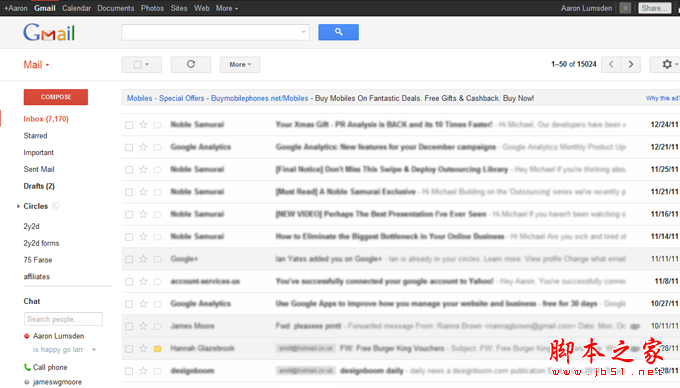Click the yellow importance marker for Hannah Glazebrook

158,349
